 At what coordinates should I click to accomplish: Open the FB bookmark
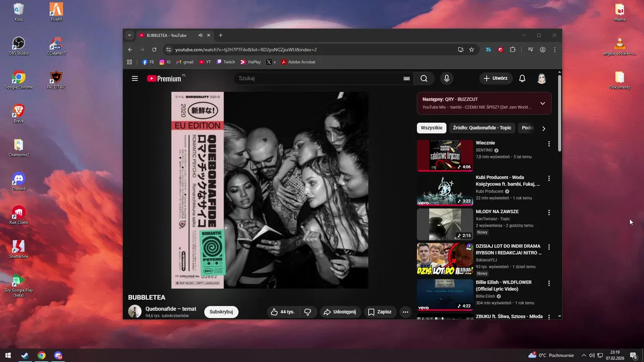coord(148,62)
